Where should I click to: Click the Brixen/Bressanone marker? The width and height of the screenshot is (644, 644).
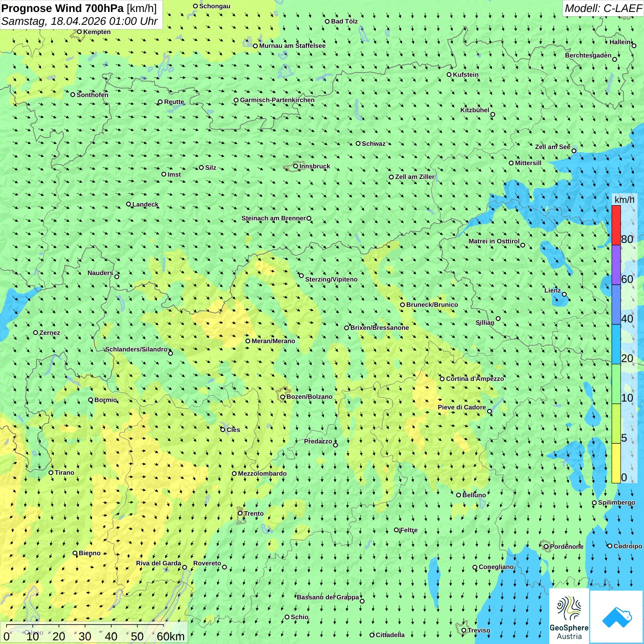347,328
